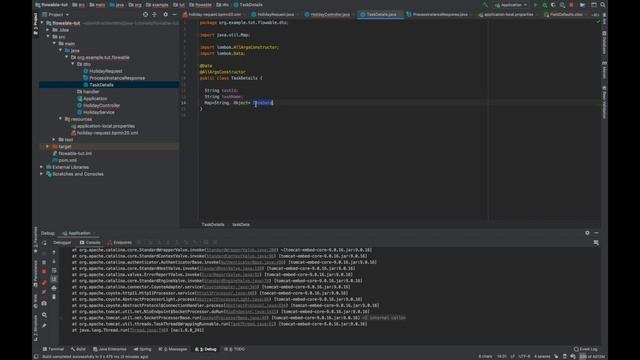Collapse the src folder
Screen dimensions: 640x360
[48, 37]
